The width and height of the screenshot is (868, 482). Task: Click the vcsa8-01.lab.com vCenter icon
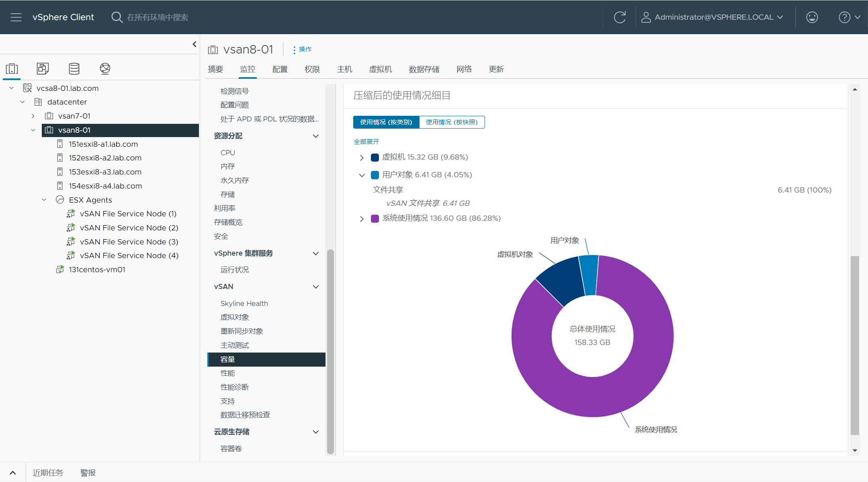[x=27, y=88]
